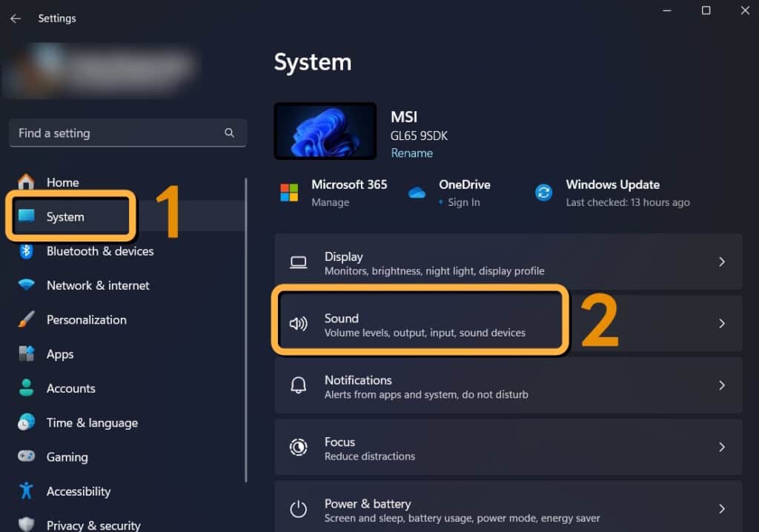Click the Accessibility figure icon
Viewport: 759px width, 532px height.
tap(26, 491)
